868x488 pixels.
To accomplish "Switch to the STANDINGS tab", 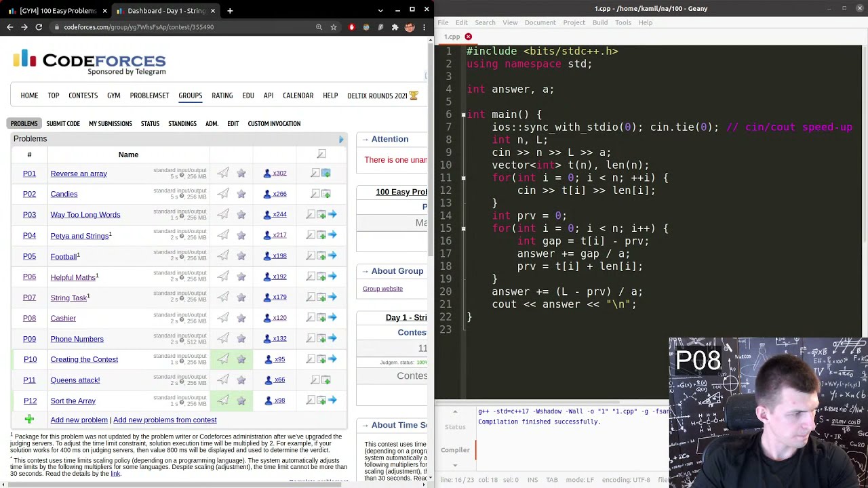I will [x=182, y=123].
